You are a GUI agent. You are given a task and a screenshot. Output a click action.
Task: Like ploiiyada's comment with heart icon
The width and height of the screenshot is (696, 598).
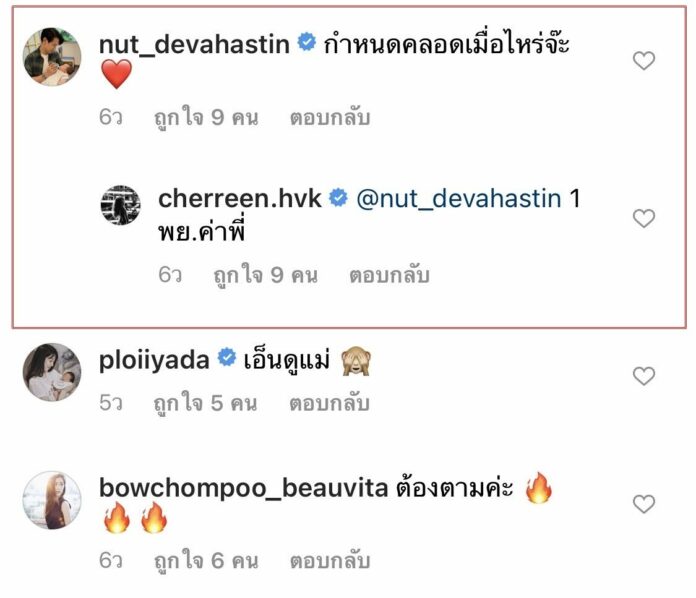pyautogui.click(x=644, y=376)
